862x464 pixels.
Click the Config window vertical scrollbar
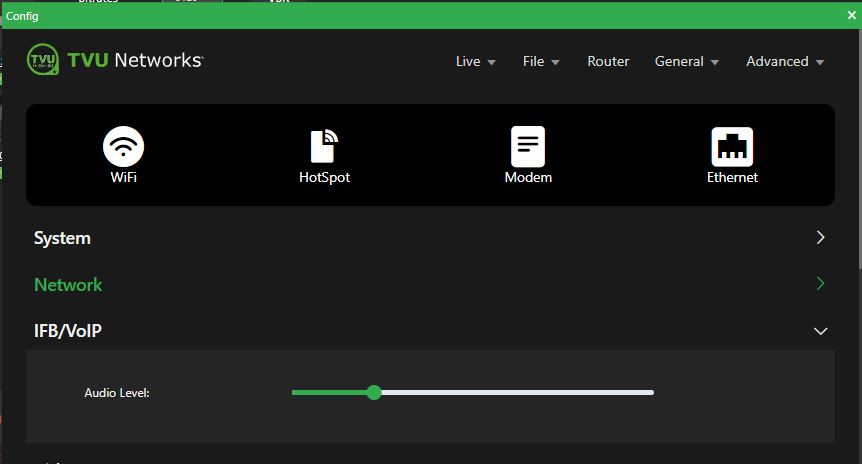point(859,148)
